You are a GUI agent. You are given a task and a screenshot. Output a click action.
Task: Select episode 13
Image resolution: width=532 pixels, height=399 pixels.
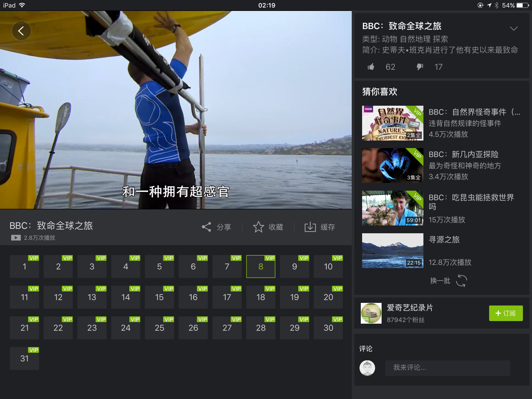[92, 297]
